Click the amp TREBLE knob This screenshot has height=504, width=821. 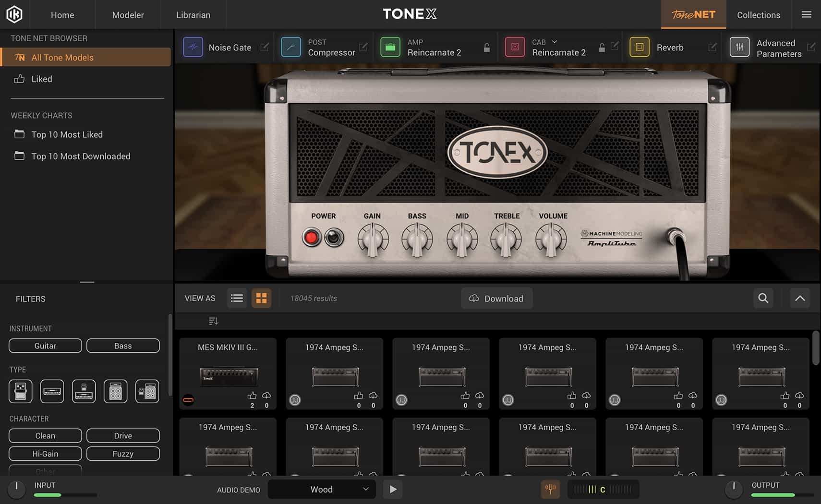pyautogui.click(x=506, y=239)
